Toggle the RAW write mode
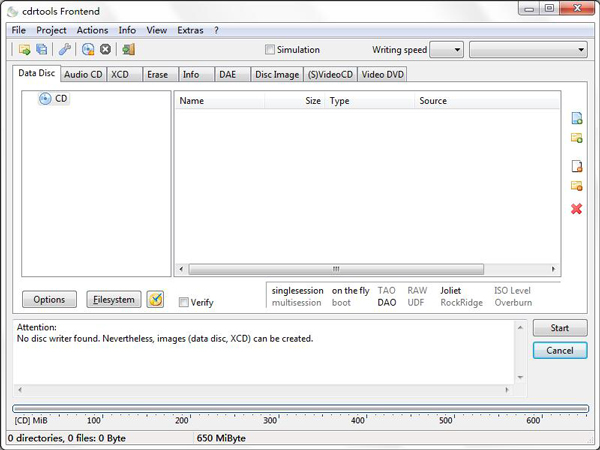Screen dimensions: 600x450 point(417,291)
